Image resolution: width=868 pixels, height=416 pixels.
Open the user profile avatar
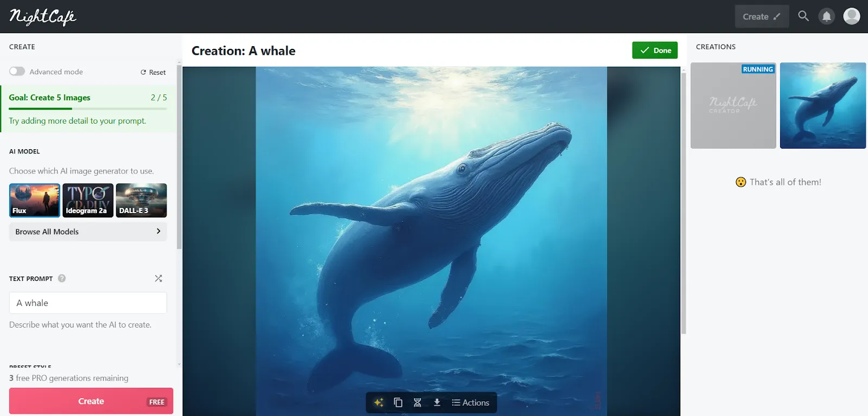pyautogui.click(x=851, y=16)
